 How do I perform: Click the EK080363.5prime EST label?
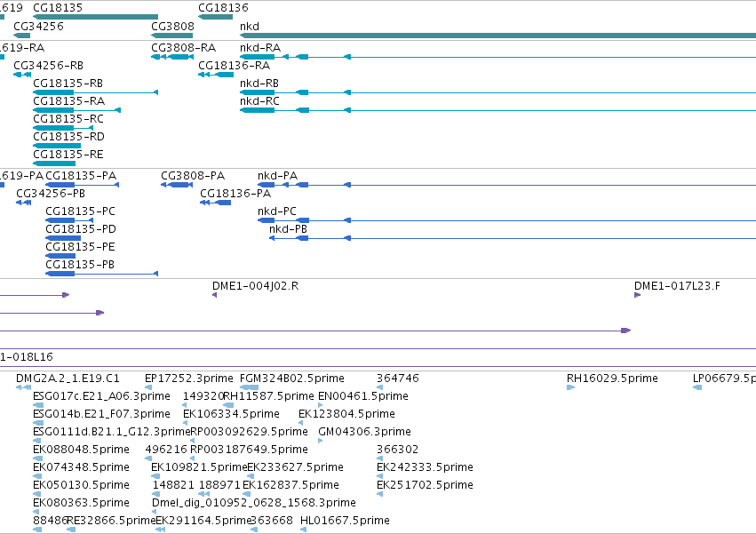(81, 503)
